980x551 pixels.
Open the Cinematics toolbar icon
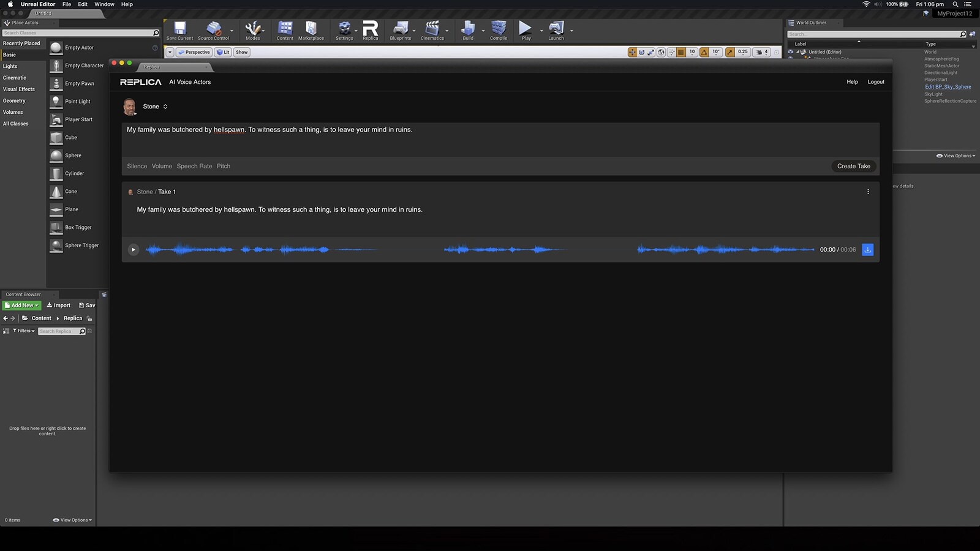(x=432, y=29)
